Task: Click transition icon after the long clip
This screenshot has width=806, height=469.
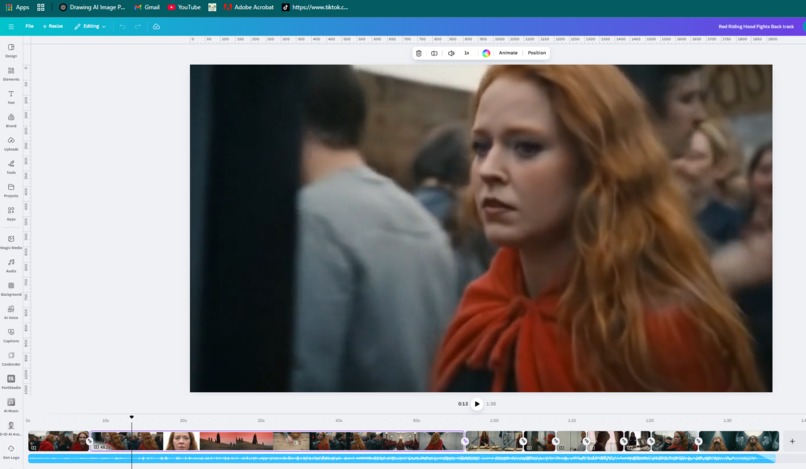Action: point(465,441)
